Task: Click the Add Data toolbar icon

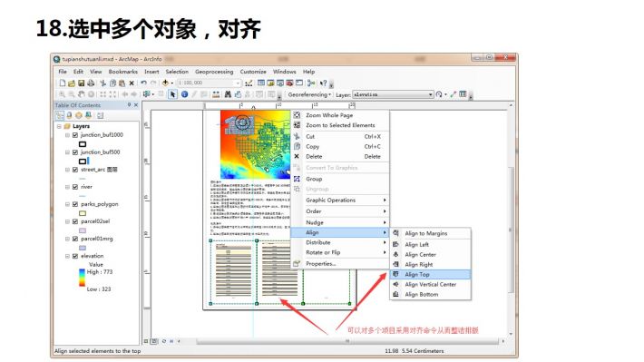Action: click(165, 83)
